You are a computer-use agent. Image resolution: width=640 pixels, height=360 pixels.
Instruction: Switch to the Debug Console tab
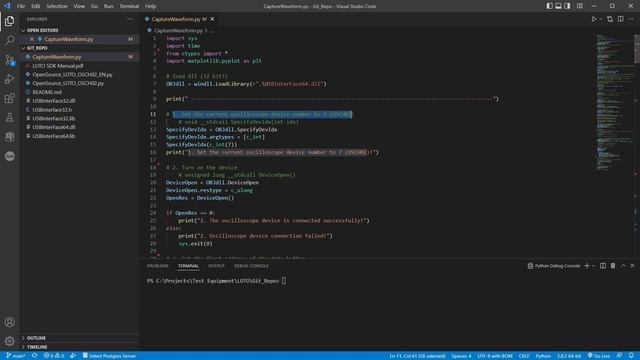(x=251, y=266)
